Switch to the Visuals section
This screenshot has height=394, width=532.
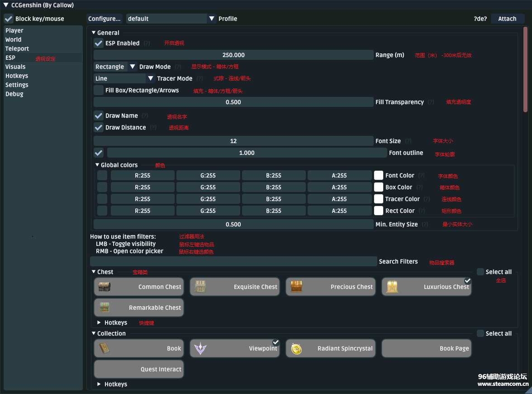point(15,67)
